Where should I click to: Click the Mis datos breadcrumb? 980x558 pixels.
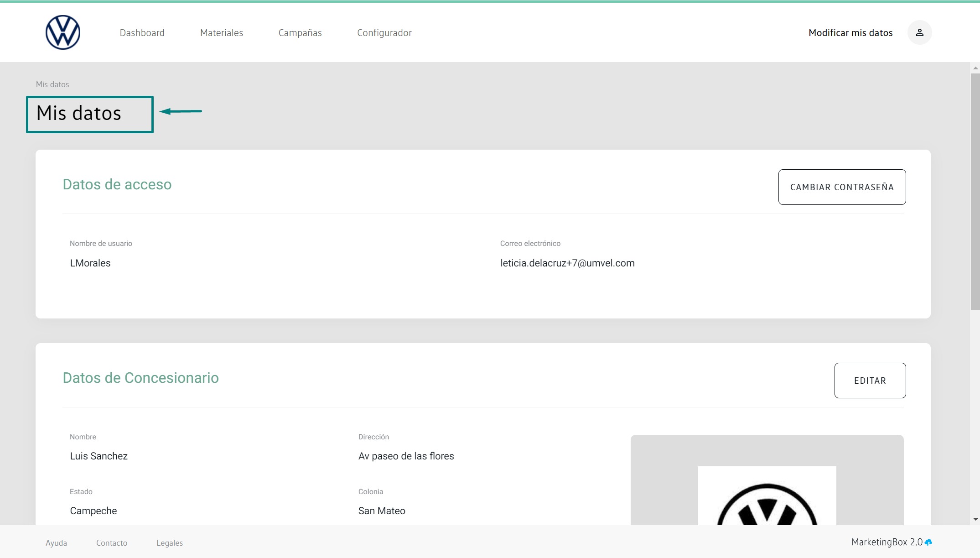[52, 84]
